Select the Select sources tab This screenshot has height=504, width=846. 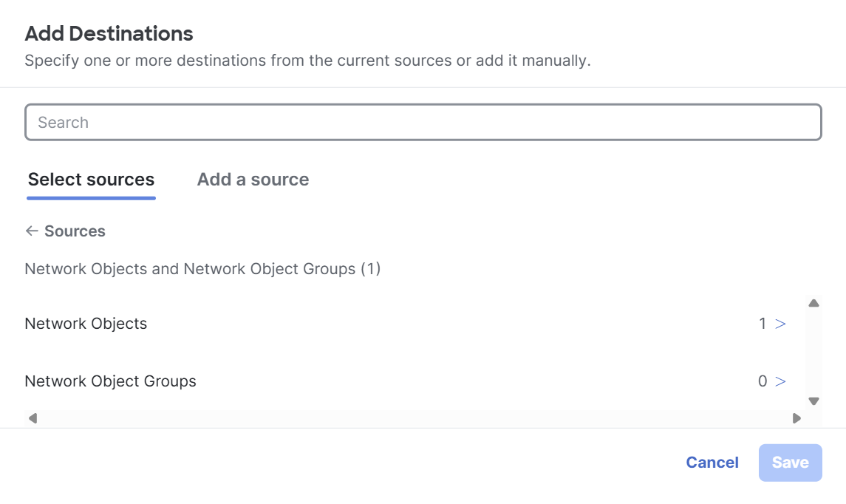[91, 179]
